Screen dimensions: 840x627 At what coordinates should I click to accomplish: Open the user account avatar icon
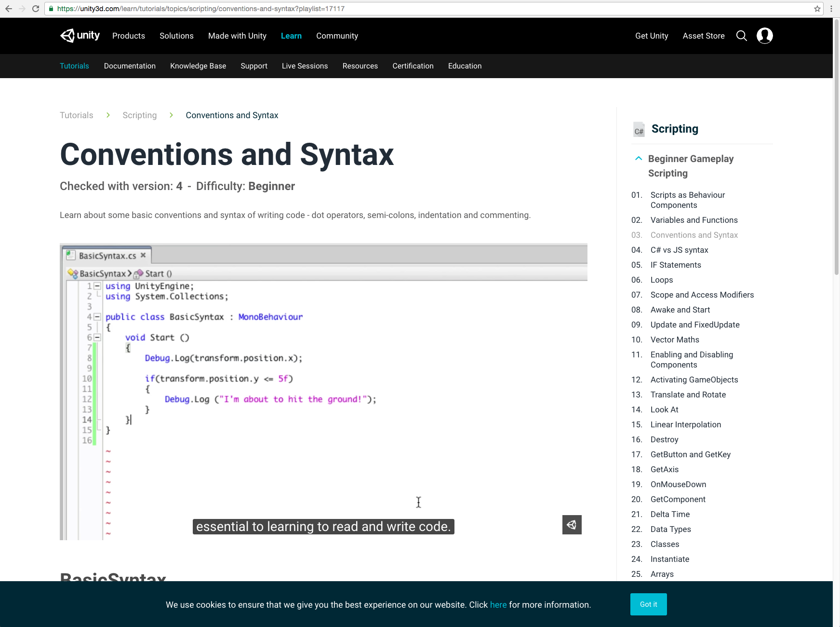765,36
